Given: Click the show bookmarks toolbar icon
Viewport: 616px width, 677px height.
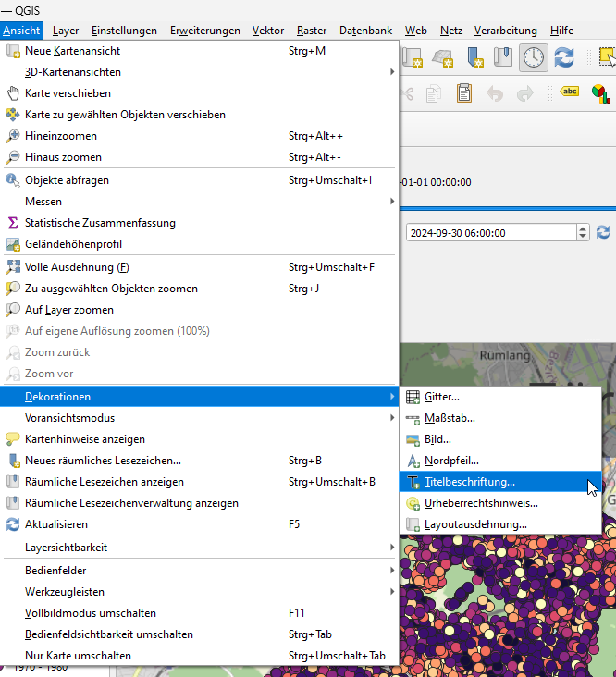Looking at the screenshot, I should 503,57.
